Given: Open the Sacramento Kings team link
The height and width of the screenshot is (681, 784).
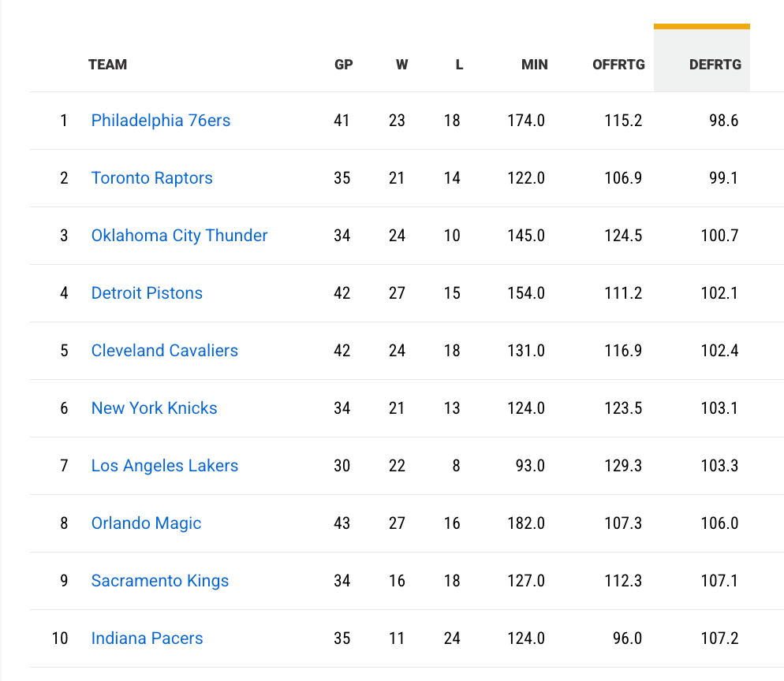Looking at the screenshot, I should [159, 581].
